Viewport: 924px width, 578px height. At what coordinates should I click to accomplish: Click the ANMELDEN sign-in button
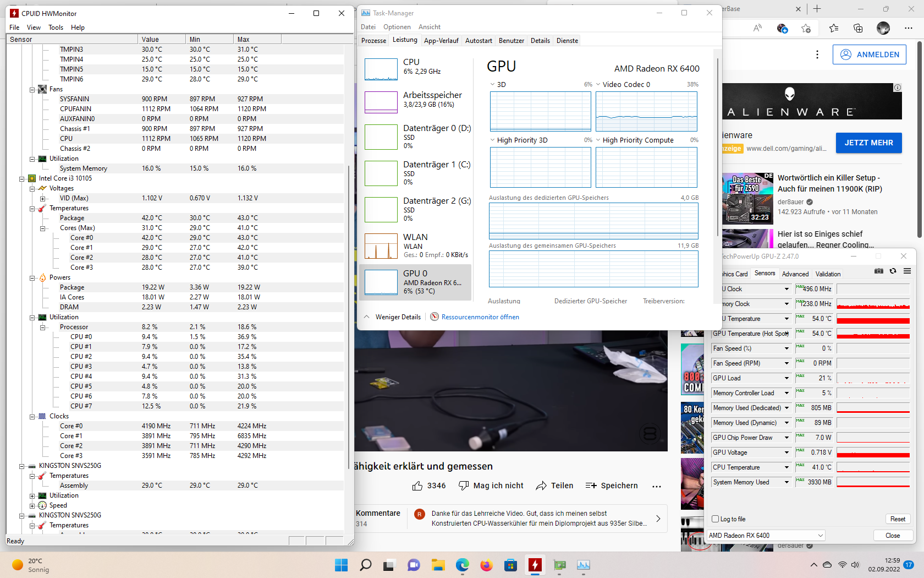(x=870, y=54)
